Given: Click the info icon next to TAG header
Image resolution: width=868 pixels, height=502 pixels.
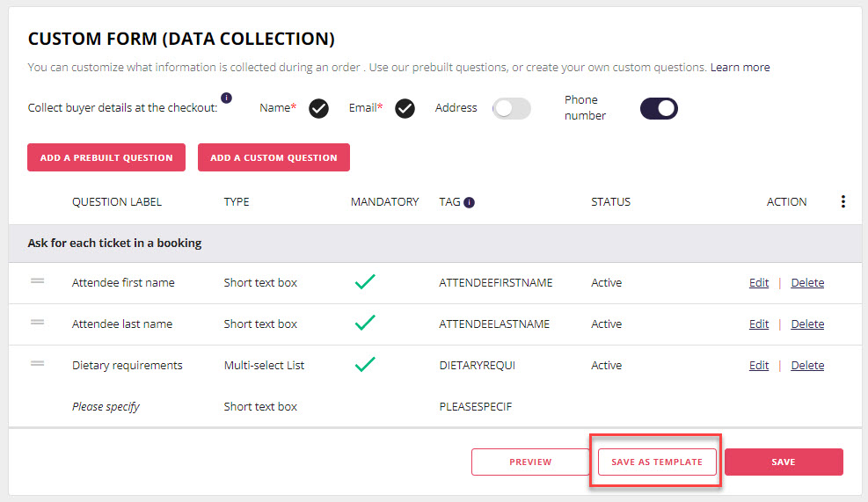Looking at the screenshot, I should (469, 202).
